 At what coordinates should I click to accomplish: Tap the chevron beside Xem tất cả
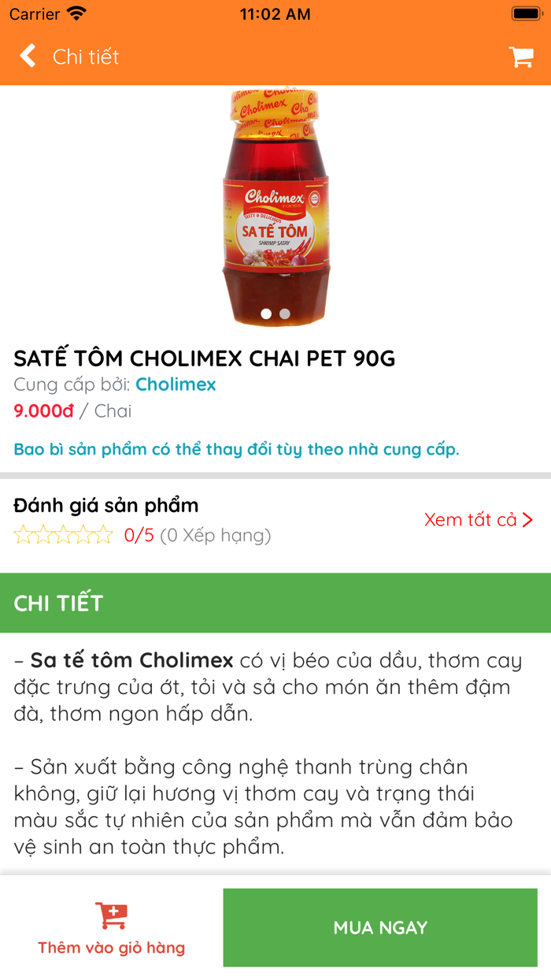tap(527, 520)
